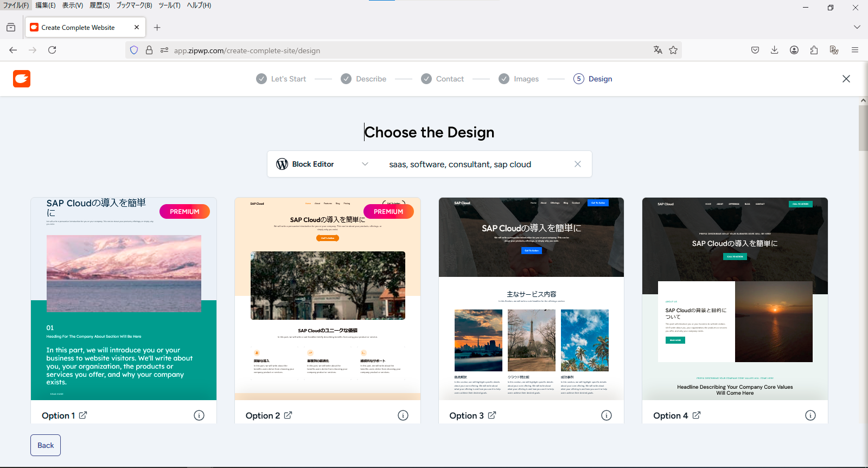
Task: Click the Back button
Action: tap(46, 445)
